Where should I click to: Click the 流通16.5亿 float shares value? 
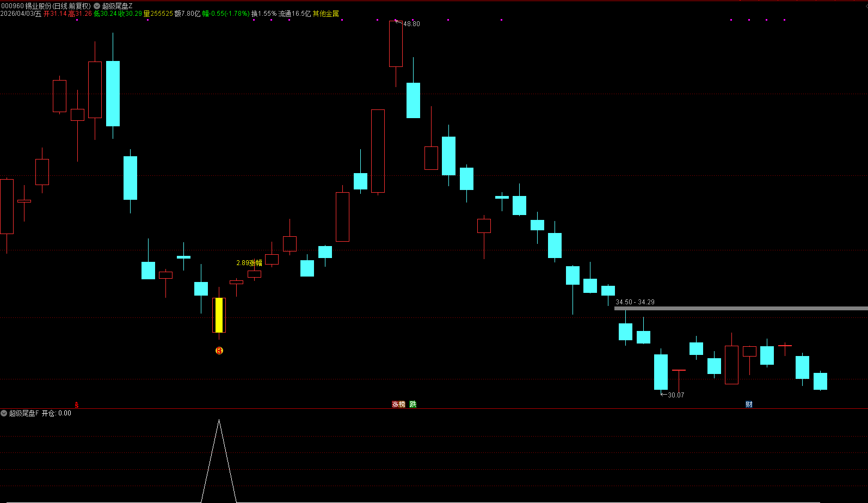coord(294,14)
